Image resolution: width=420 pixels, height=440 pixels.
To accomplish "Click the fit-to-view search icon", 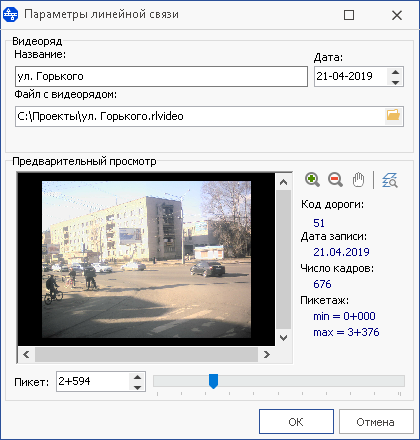I will point(390,180).
